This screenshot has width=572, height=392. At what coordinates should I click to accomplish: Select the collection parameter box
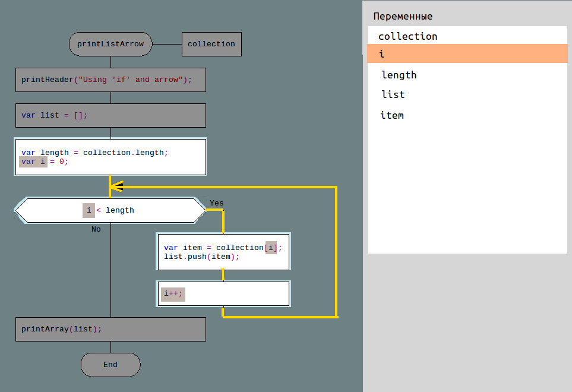pos(211,44)
